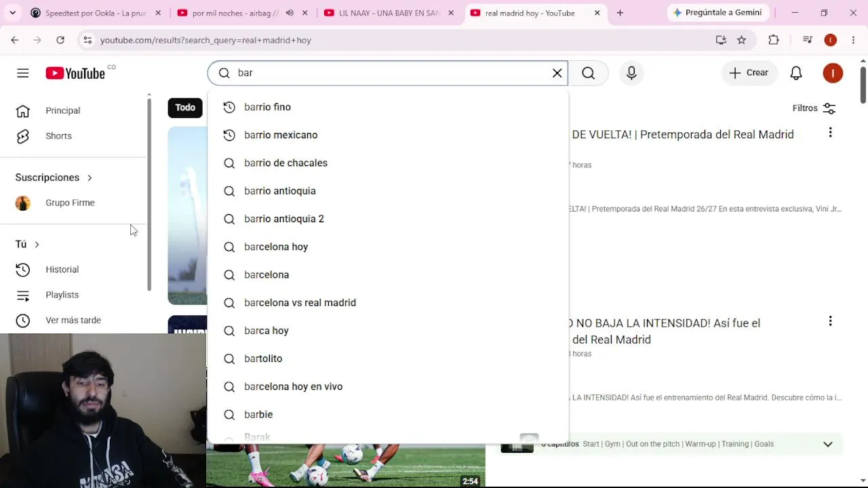Choose the 'bartolito' suggestion
The width and height of the screenshot is (868, 488).
[x=388, y=359]
